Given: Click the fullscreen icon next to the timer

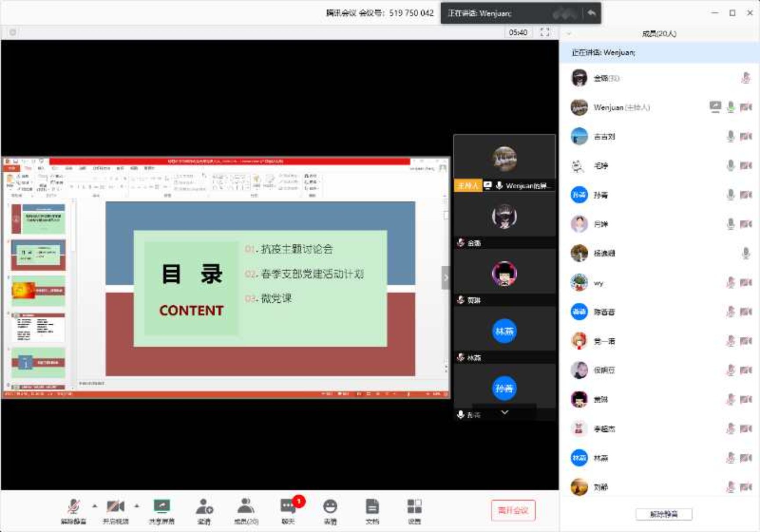Looking at the screenshot, I should coord(545,32).
